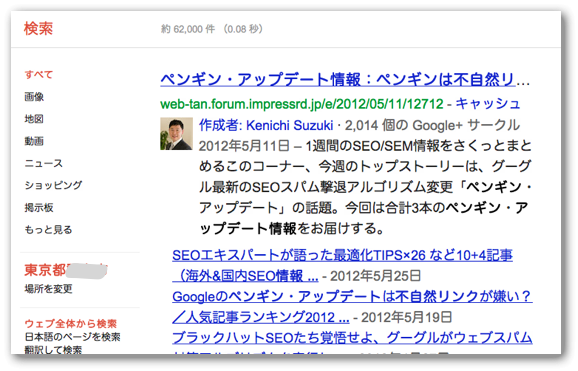Screen dimensions: 578x371
Task: Click the 2012年5月19日 date text
Action: tap(406, 317)
